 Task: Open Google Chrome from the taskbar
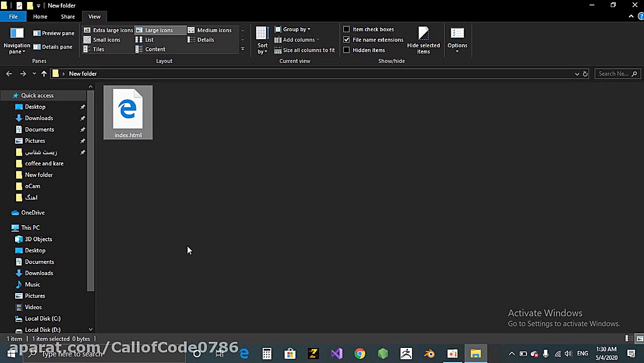(x=359, y=354)
